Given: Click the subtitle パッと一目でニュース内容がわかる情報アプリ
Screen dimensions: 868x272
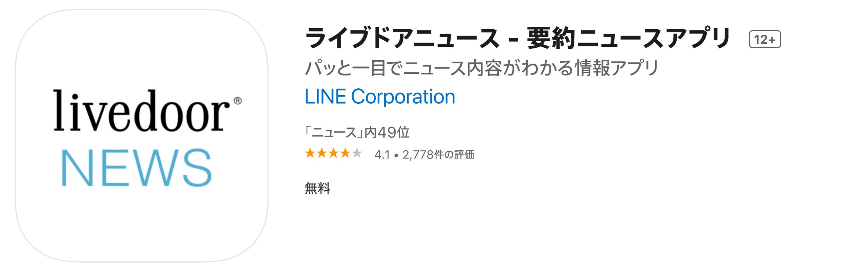Looking at the screenshot, I should [x=481, y=68].
